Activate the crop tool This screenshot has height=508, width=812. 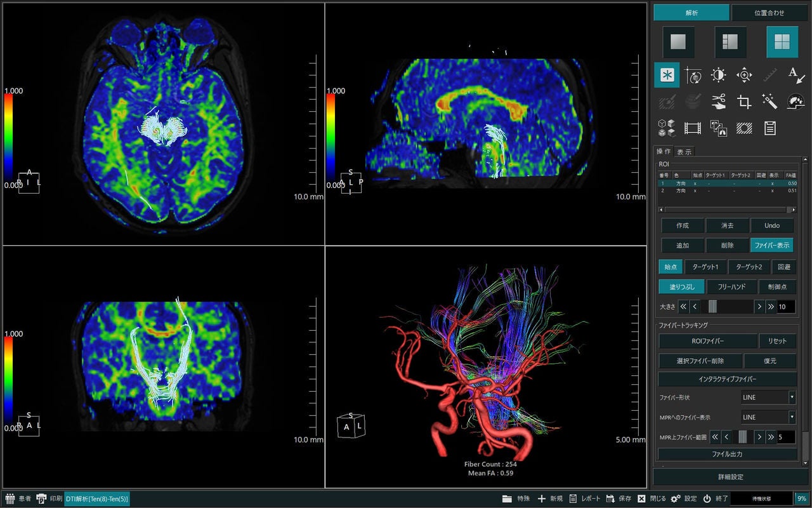[744, 101]
